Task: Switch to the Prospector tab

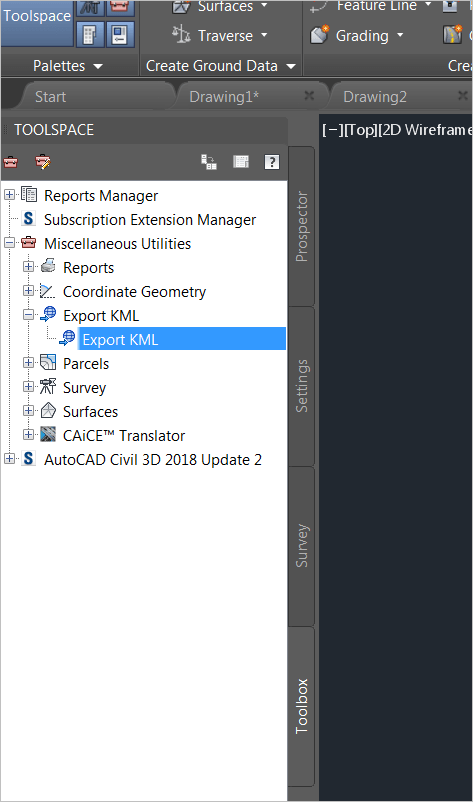Action: [302, 227]
